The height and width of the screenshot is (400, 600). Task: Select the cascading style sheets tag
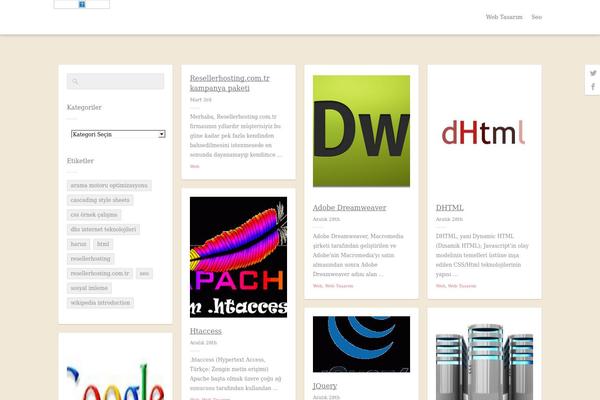pyautogui.click(x=100, y=200)
